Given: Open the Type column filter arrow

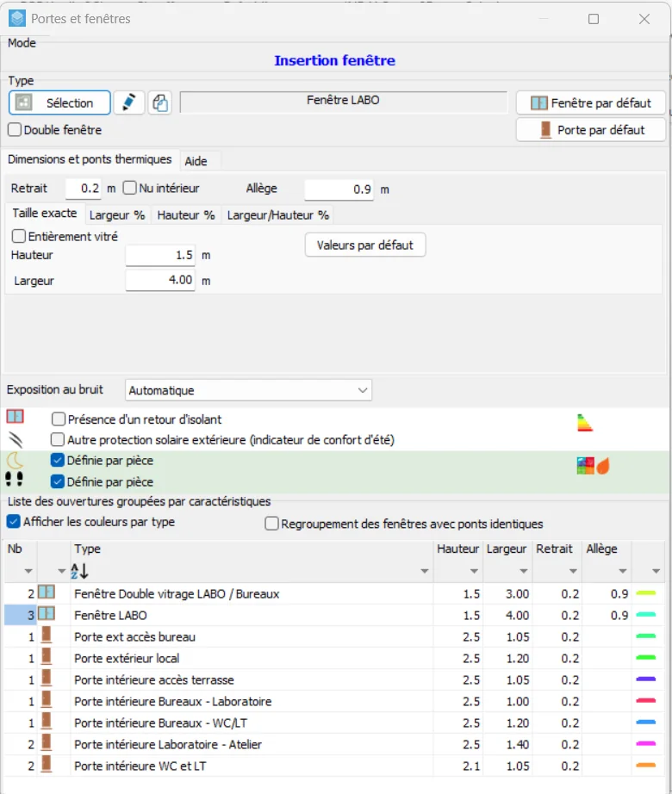Looking at the screenshot, I should 425,571.
